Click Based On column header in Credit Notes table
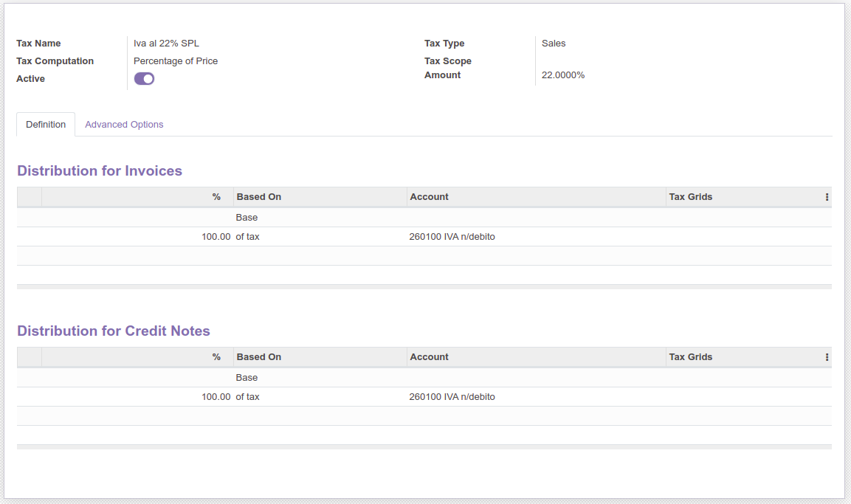 (x=320, y=357)
